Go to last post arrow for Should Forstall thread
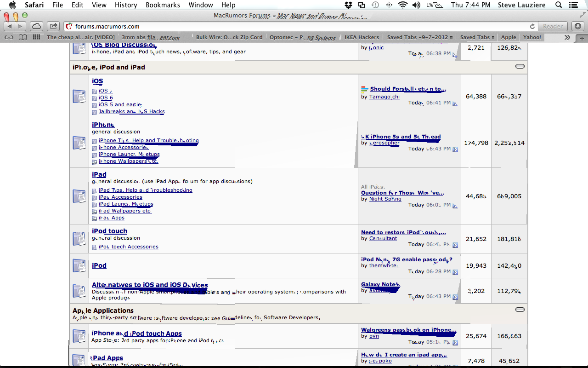Image resolution: width=588 pixels, height=368 pixels. click(x=455, y=104)
